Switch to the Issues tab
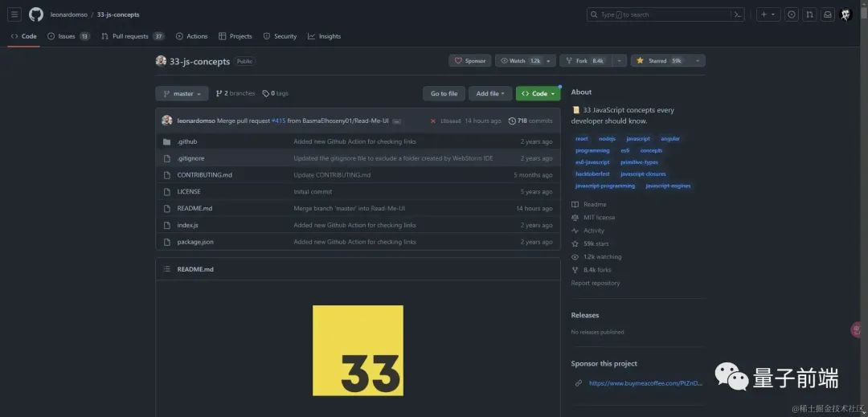 click(68, 36)
